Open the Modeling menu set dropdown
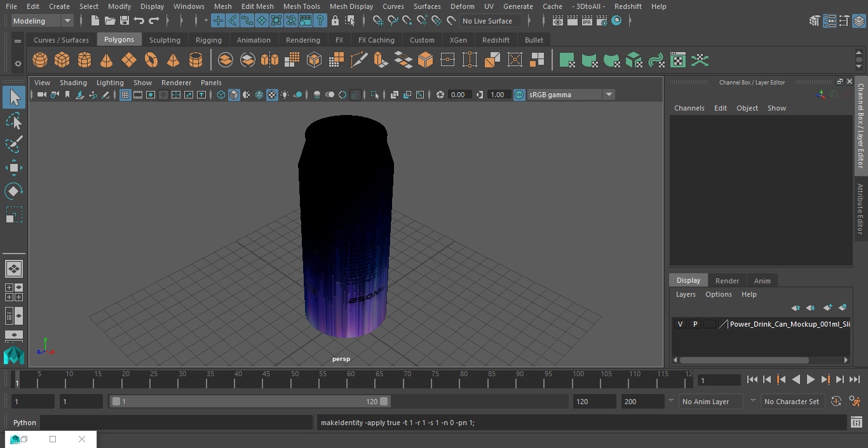 tap(43, 21)
